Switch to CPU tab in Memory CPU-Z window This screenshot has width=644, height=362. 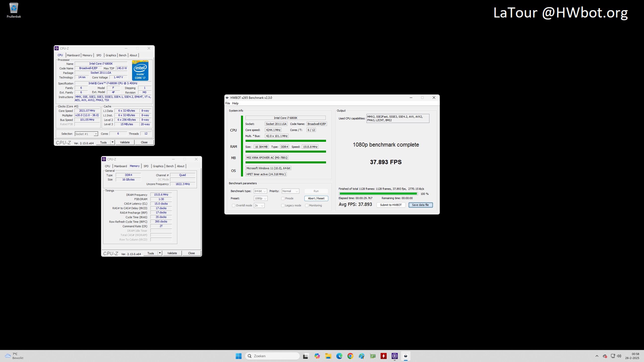coord(108,166)
